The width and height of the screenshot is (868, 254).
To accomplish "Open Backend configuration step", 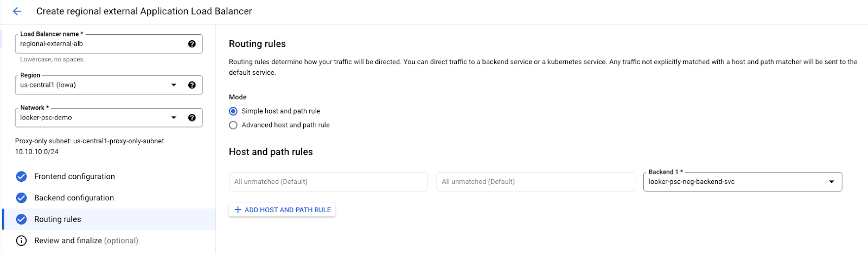I will pos(74,198).
